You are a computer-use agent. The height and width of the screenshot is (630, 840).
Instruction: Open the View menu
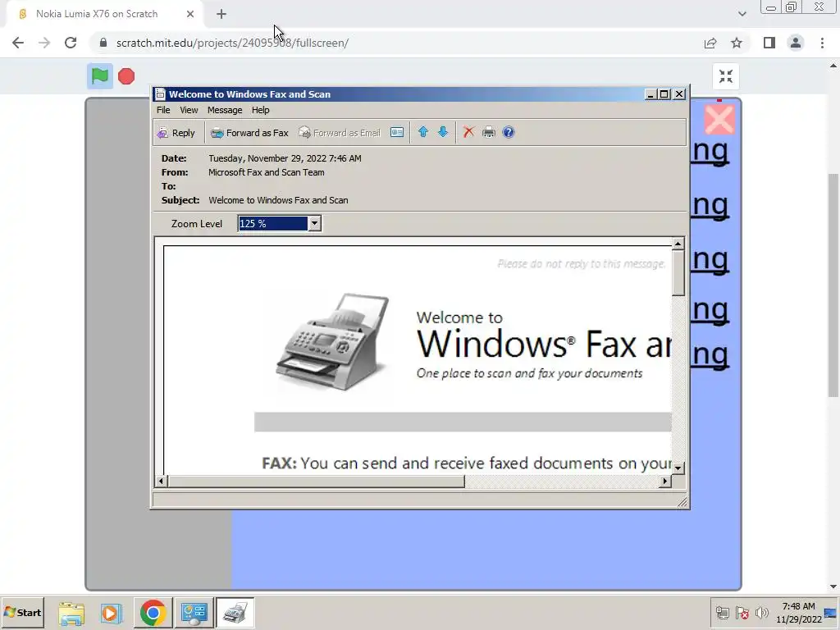189,110
